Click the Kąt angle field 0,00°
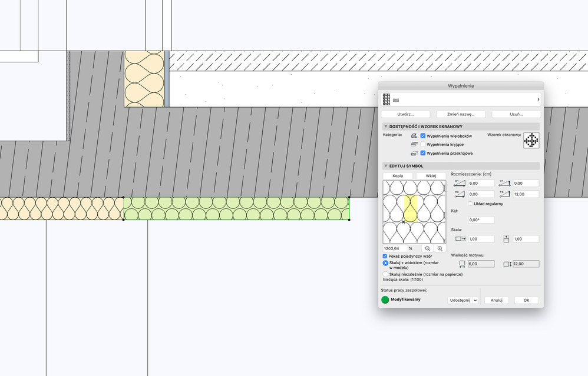 coord(481,220)
